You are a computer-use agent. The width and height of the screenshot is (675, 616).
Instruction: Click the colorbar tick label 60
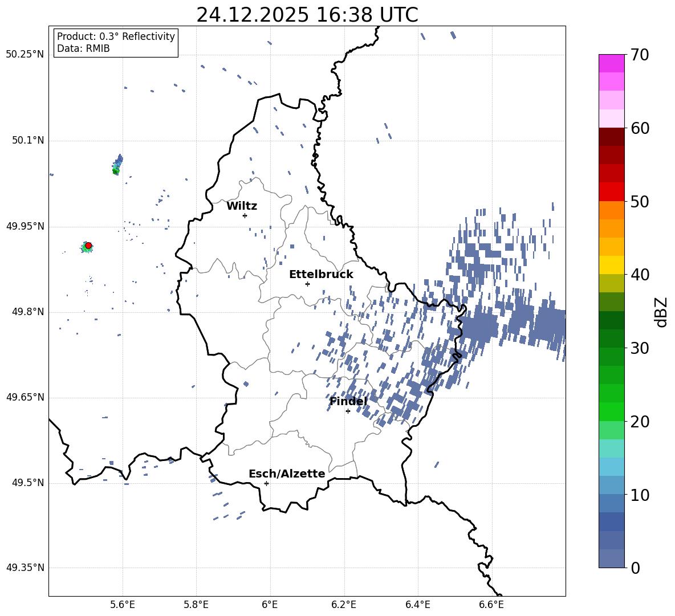(x=640, y=128)
